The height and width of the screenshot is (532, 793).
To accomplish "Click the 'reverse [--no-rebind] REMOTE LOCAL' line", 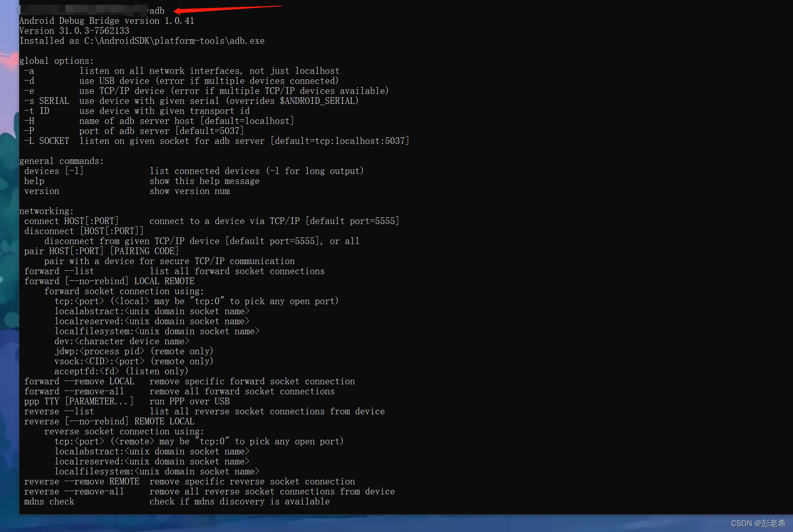I will [109, 421].
